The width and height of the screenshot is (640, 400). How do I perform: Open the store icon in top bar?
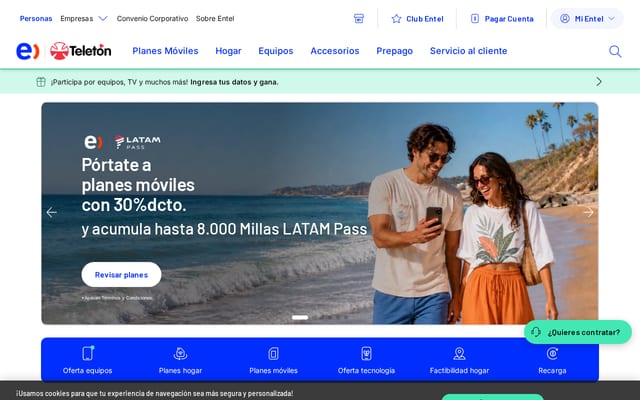(359, 18)
